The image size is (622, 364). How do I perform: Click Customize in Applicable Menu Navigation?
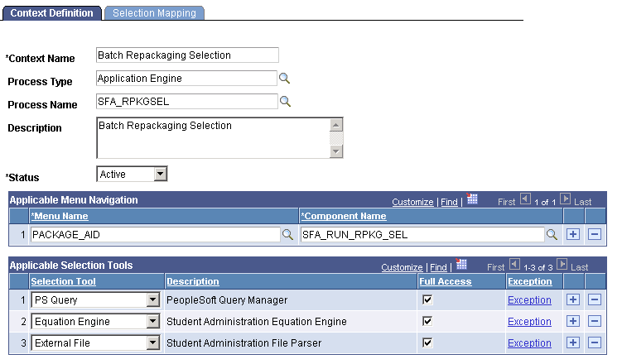coord(412,202)
